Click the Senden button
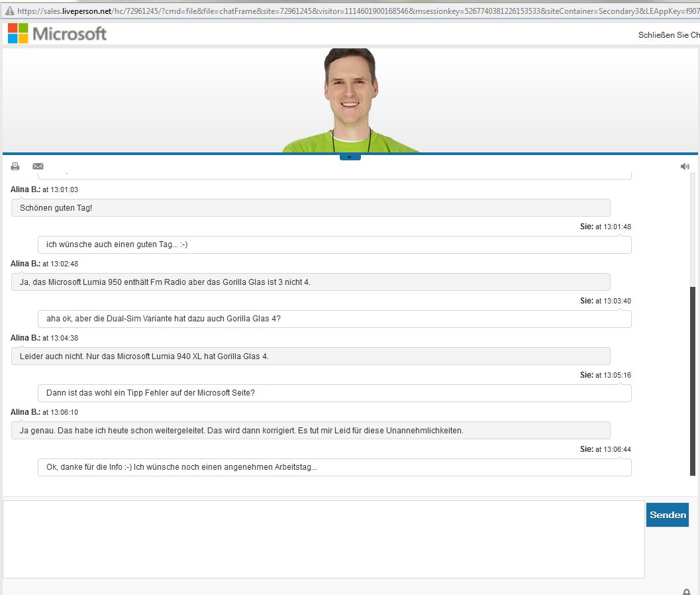700x595 pixels. tap(668, 515)
